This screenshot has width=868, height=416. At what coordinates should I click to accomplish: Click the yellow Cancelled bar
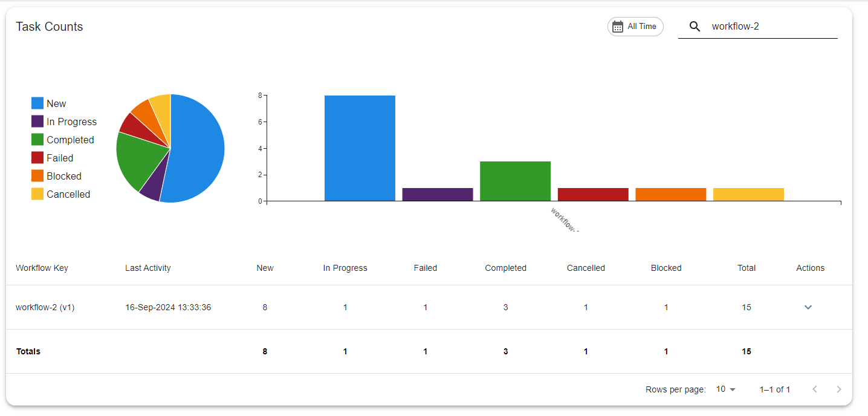(x=748, y=194)
